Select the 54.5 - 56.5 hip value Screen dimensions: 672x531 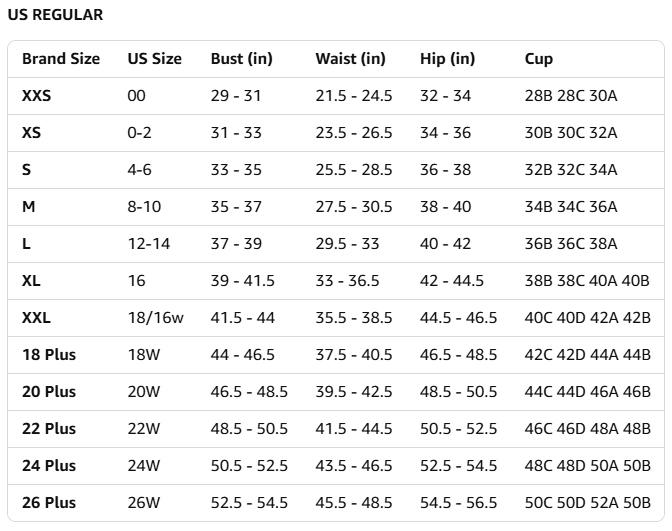point(458,503)
